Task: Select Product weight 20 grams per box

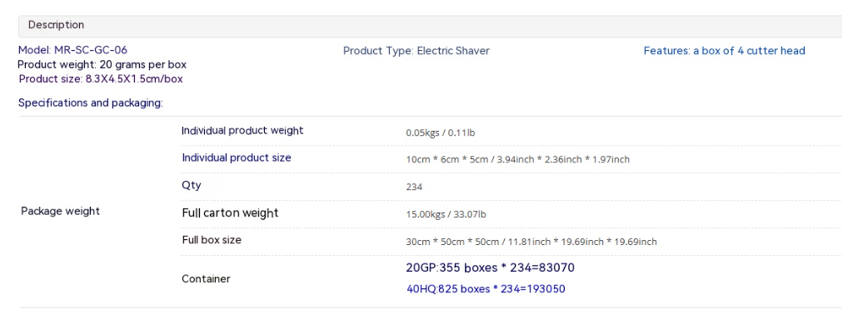Action: click(102, 65)
